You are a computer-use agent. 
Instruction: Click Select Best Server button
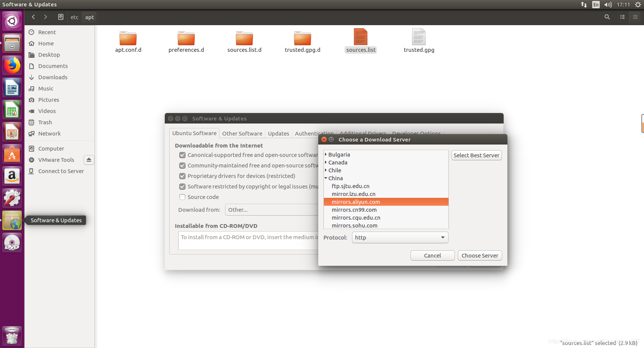click(476, 155)
